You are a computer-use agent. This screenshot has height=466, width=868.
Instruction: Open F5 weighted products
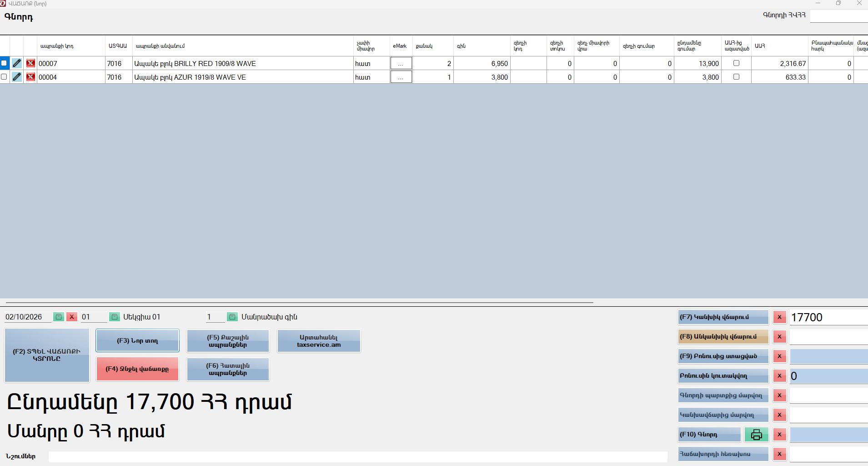(x=228, y=341)
